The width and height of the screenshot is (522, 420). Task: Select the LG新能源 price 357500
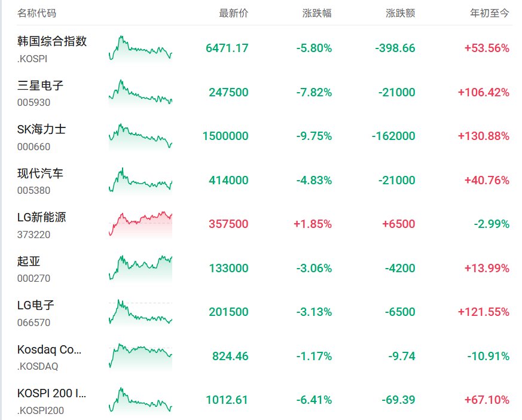click(228, 224)
